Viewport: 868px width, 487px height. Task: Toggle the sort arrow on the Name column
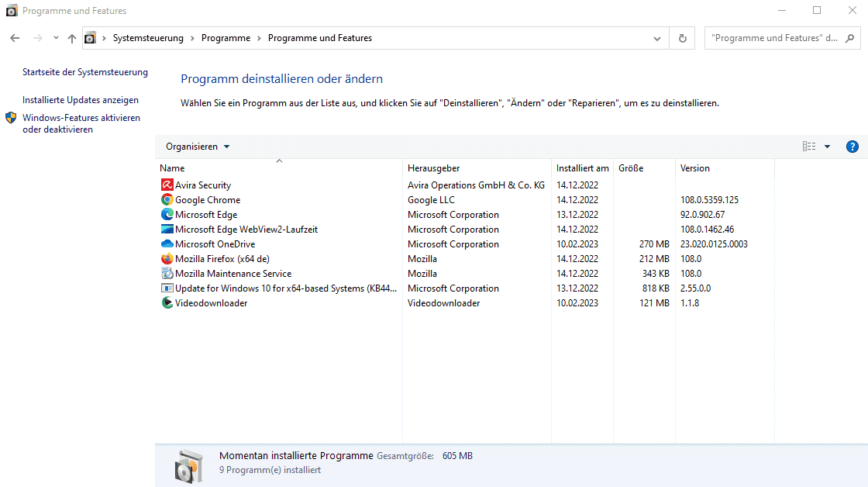277,161
